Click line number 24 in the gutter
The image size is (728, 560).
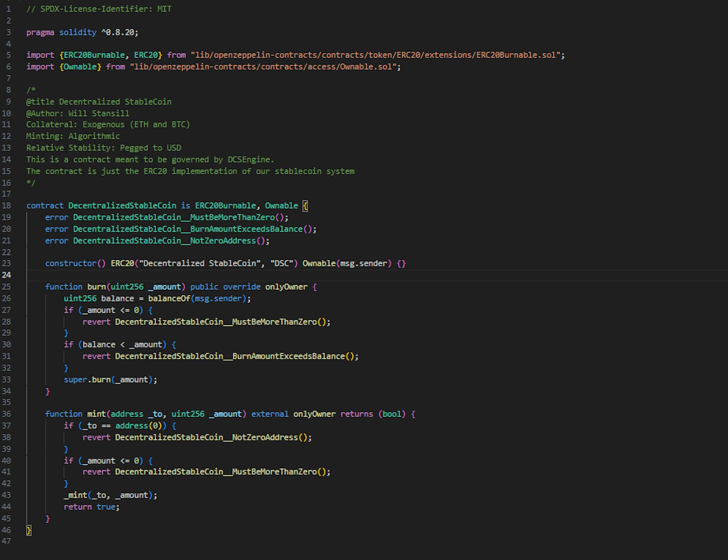point(6,275)
